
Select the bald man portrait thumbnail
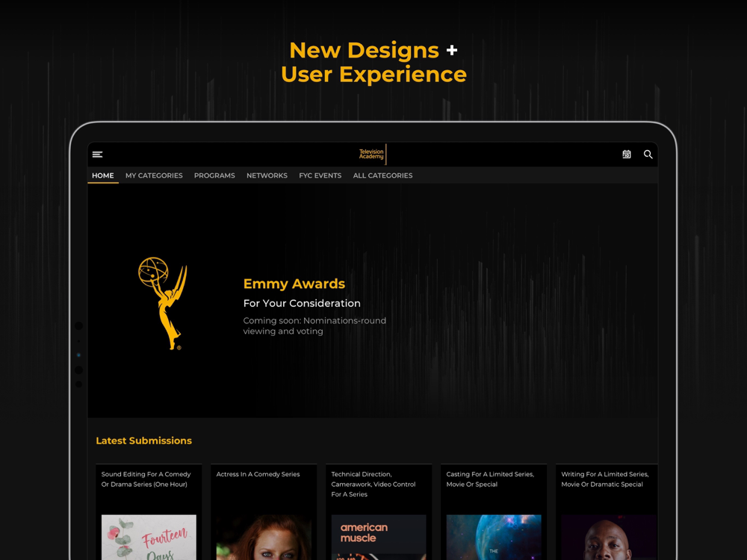click(x=609, y=537)
